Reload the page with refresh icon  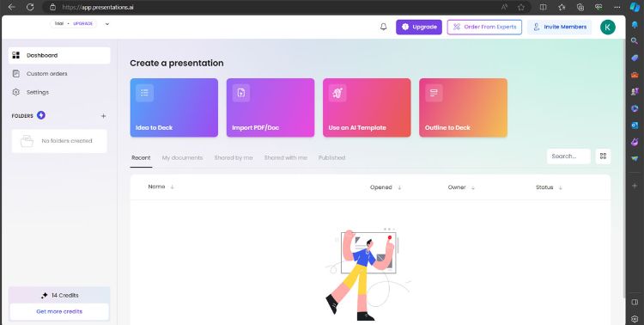pos(30,7)
